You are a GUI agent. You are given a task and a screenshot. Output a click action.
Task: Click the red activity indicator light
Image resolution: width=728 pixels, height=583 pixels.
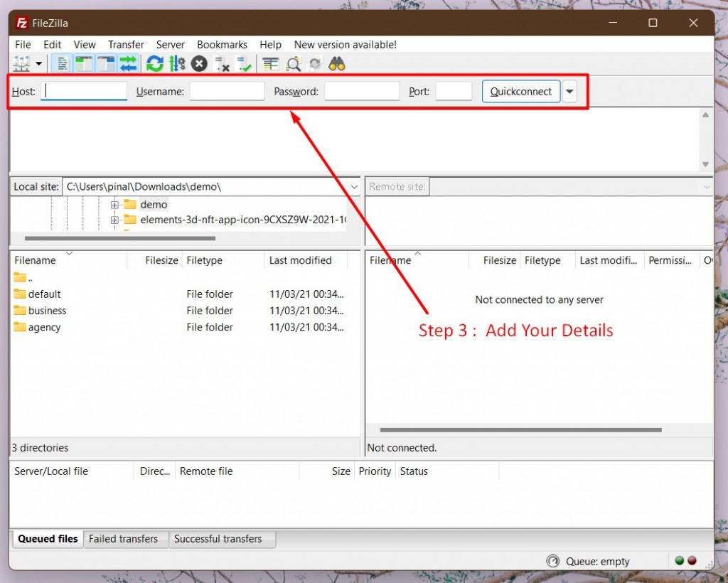692,560
